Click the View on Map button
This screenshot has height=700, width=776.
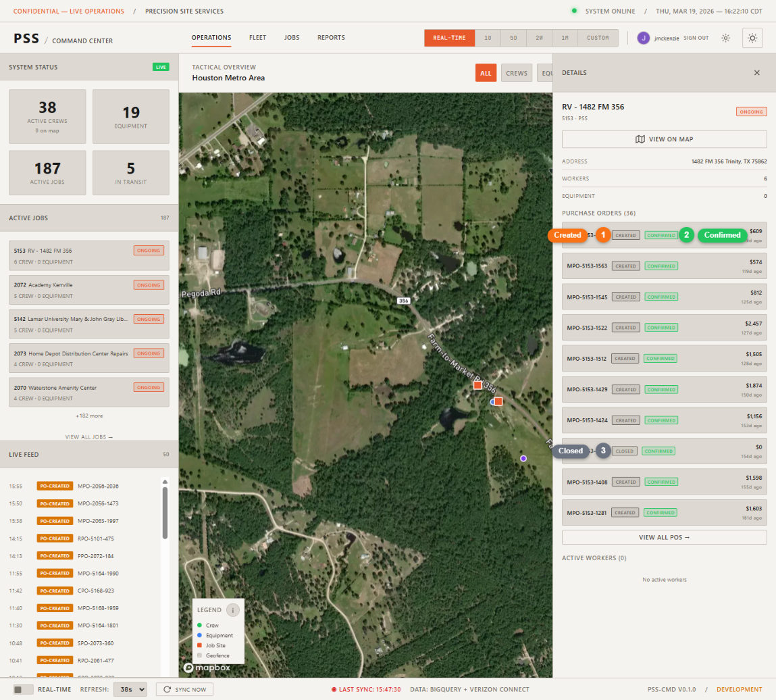tap(664, 139)
